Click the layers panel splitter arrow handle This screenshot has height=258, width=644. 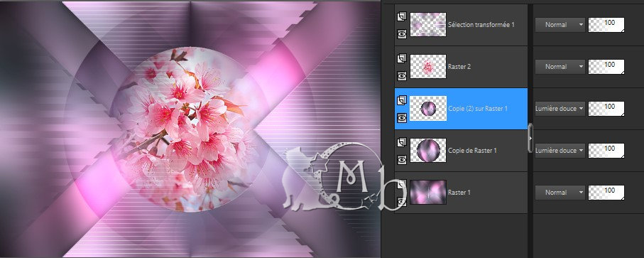click(x=530, y=138)
